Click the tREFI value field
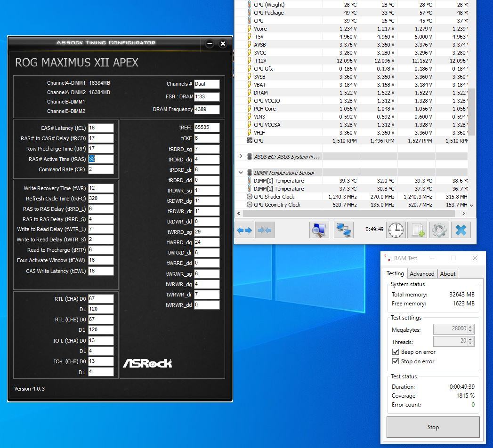493x448 pixels. [x=207, y=128]
